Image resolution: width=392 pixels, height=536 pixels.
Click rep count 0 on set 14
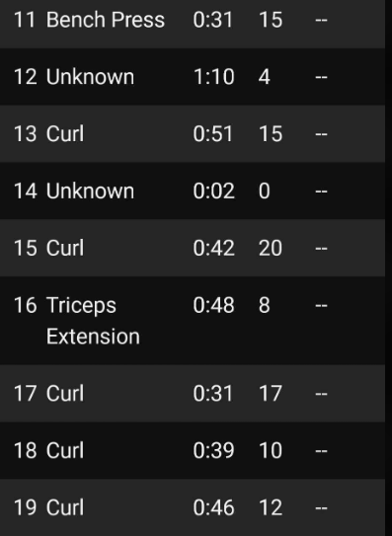click(x=264, y=191)
